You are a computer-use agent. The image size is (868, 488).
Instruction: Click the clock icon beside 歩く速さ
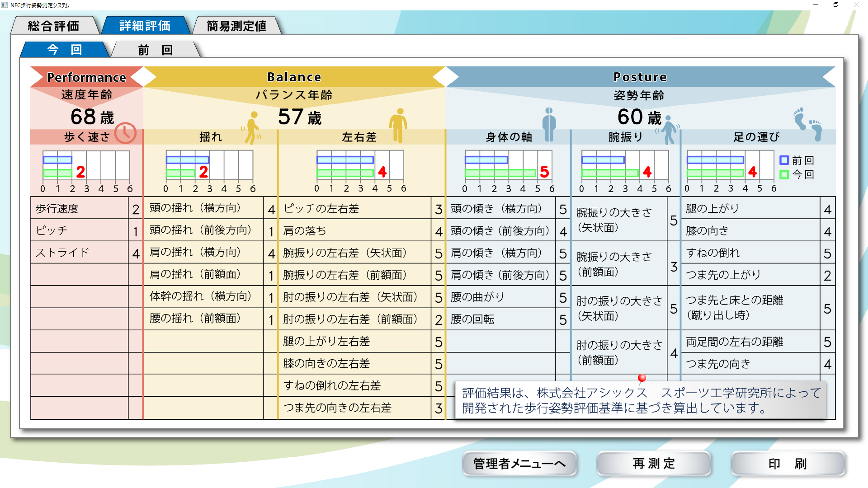coord(125,133)
